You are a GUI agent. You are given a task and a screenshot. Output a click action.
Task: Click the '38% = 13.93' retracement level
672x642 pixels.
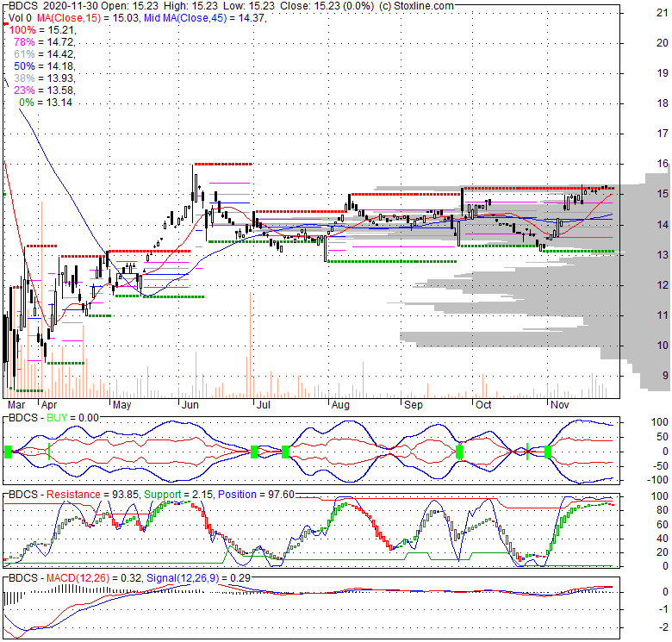point(45,78)
